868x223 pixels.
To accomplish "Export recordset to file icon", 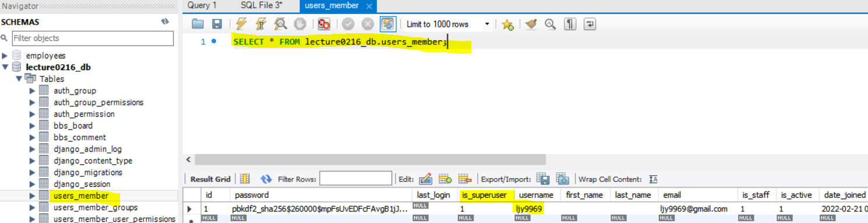I will coord(542,179).
